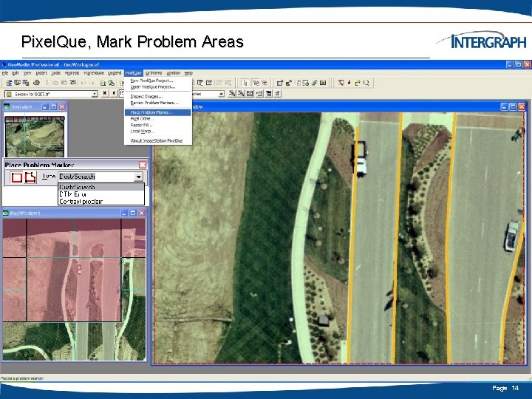
Task: Click the first toolbar icon left of Print group
Action: click(x=9, y=83)
